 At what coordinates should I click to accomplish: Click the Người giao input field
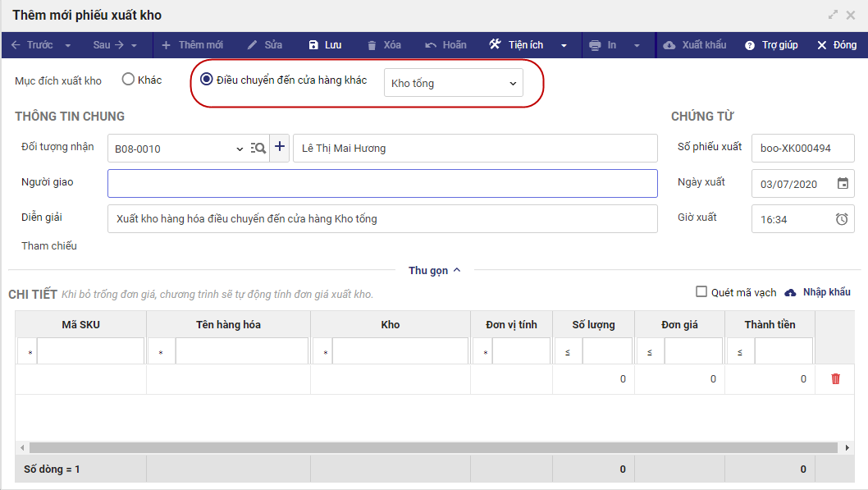382,183
